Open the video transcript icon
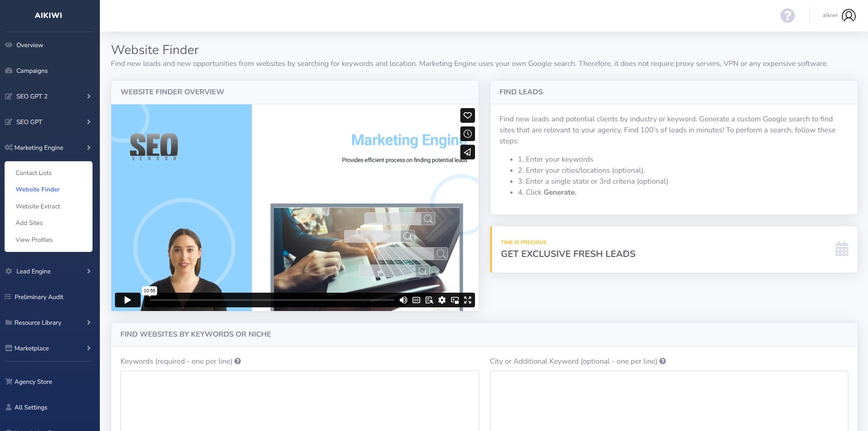The width and height of the screenshot is (868, 431). [x=429, y=300]
